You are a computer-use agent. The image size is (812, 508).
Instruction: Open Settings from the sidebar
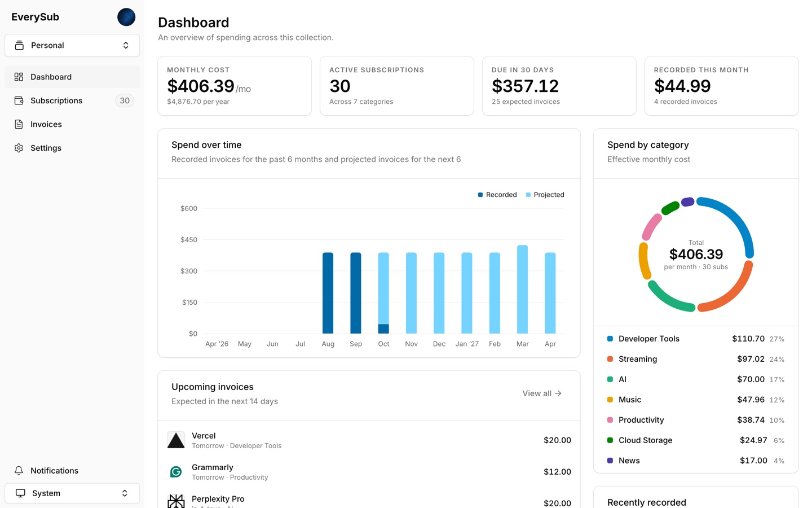(72, 148)
